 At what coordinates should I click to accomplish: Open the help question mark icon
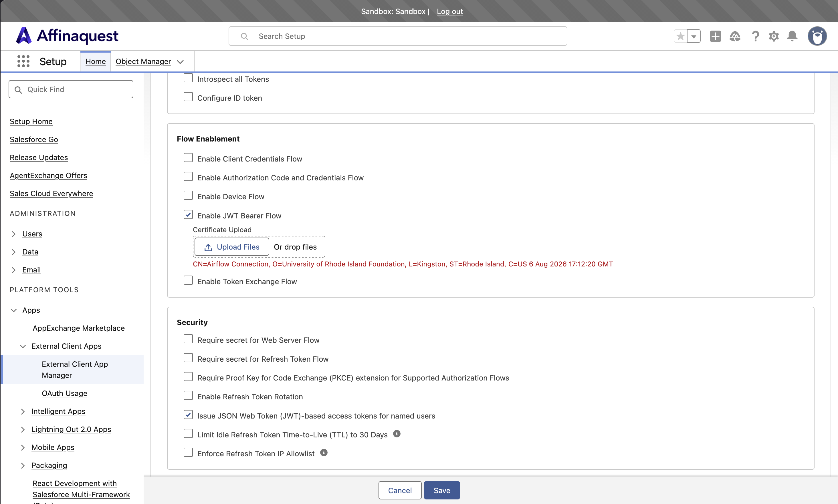(x=755, y=36)
